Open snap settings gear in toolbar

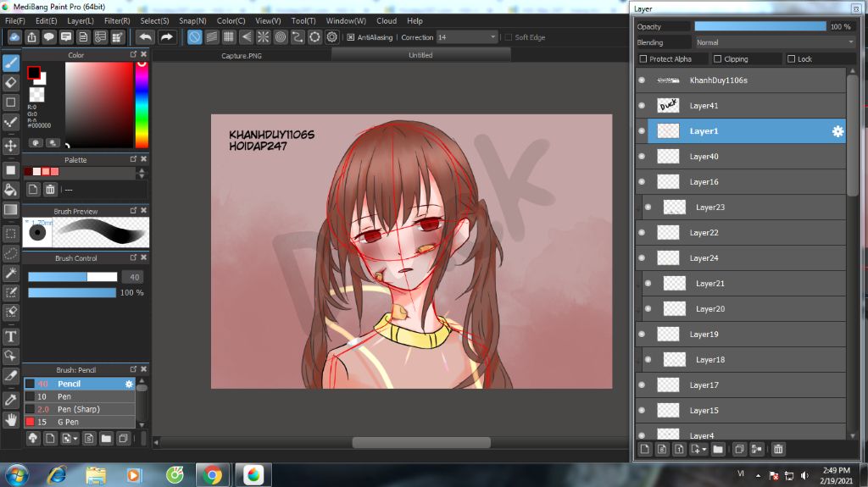[x=332, y=37]
